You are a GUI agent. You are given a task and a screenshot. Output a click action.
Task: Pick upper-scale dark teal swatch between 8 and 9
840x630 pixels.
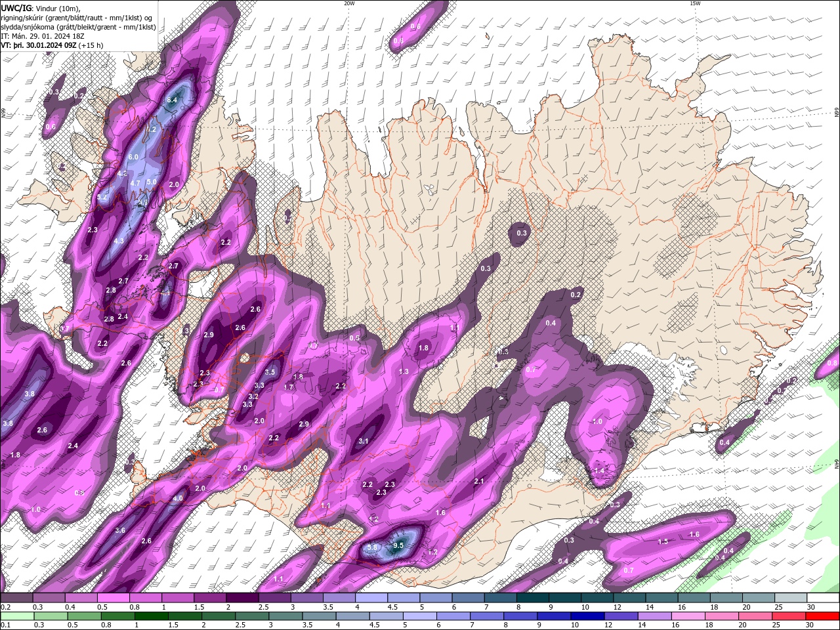pyautogui.click(x=532, y=598)
